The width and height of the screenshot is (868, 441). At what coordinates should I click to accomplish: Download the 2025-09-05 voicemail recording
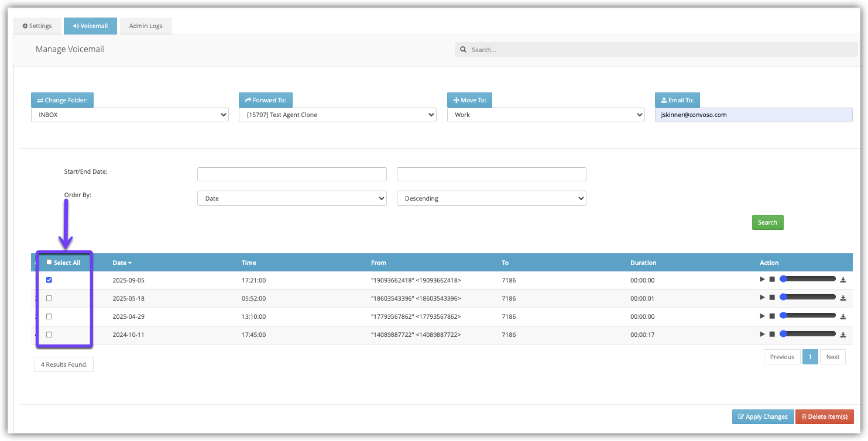coord(843,280)
